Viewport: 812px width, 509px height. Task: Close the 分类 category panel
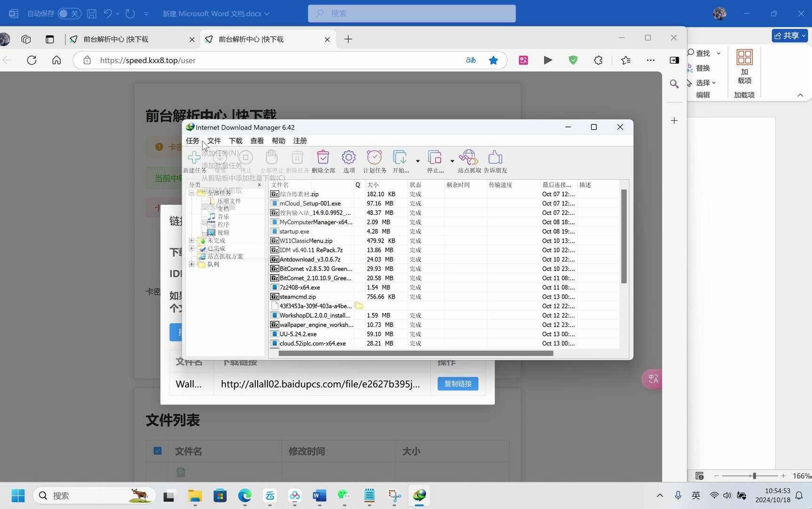coord(259,185)
